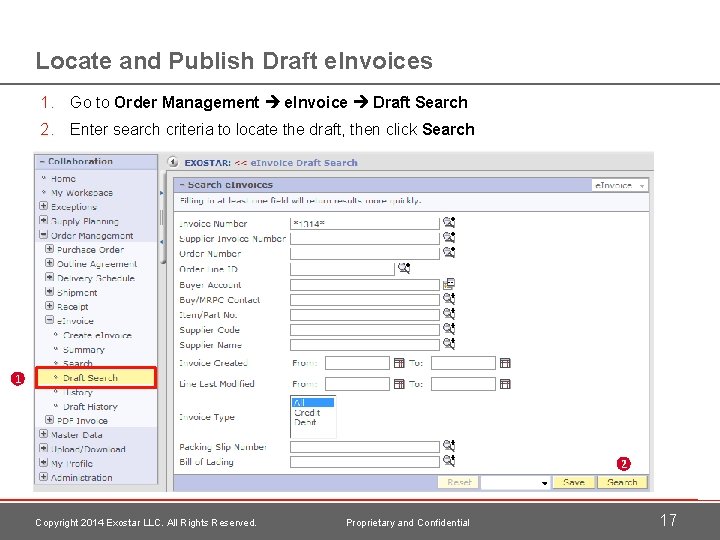Expand the Exceptions tree node

[x=44, y=206]
